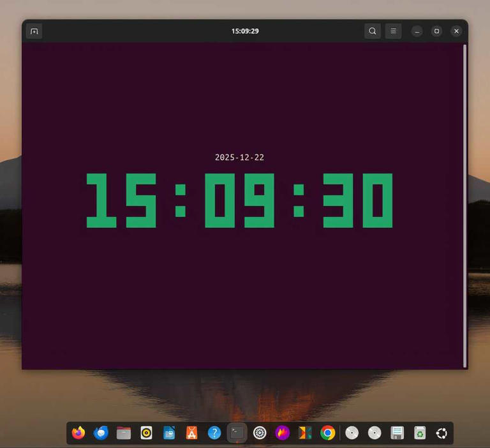
Task: Close the terminal window
Action: [456, 31]
